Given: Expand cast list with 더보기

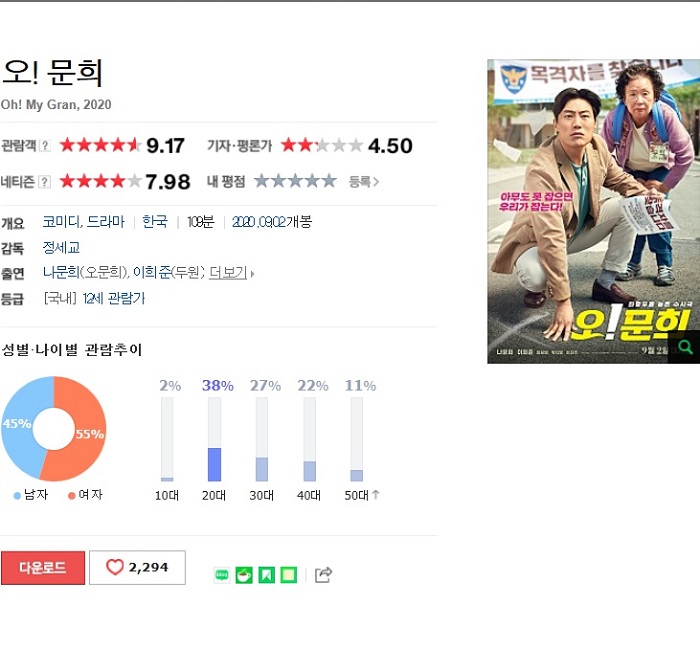Looking at the screenshot, I should [228, 272].
